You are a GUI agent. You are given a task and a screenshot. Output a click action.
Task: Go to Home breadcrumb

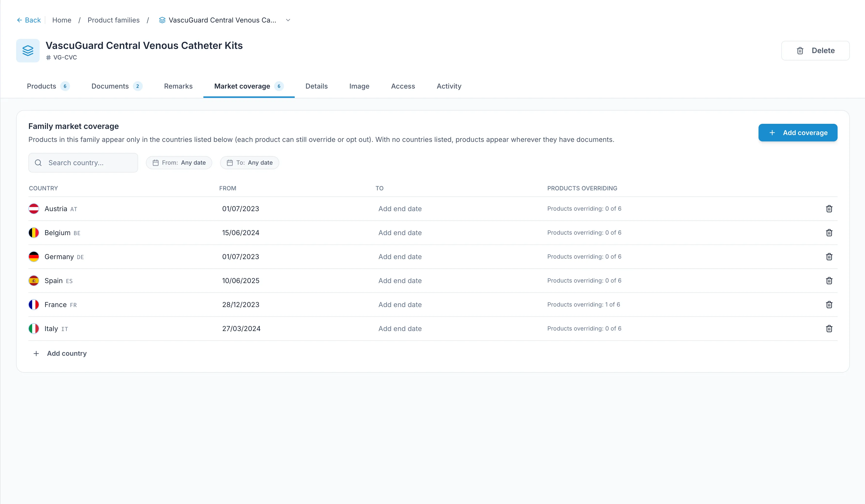click(62, 20)
